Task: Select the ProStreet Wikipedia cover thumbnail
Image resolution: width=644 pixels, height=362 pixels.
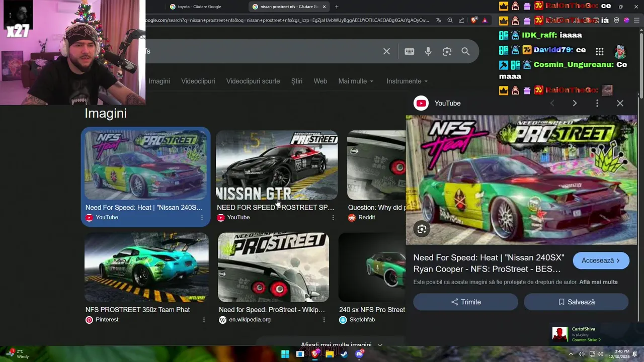Action: tap(273, 267)
